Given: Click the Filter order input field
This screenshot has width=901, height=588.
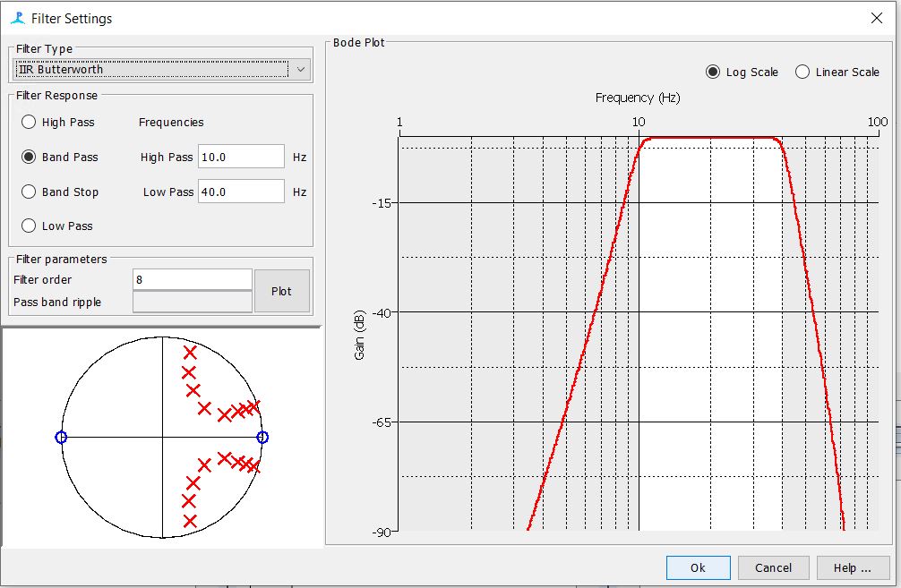Looking at the screenshot, I should (192, 279).
